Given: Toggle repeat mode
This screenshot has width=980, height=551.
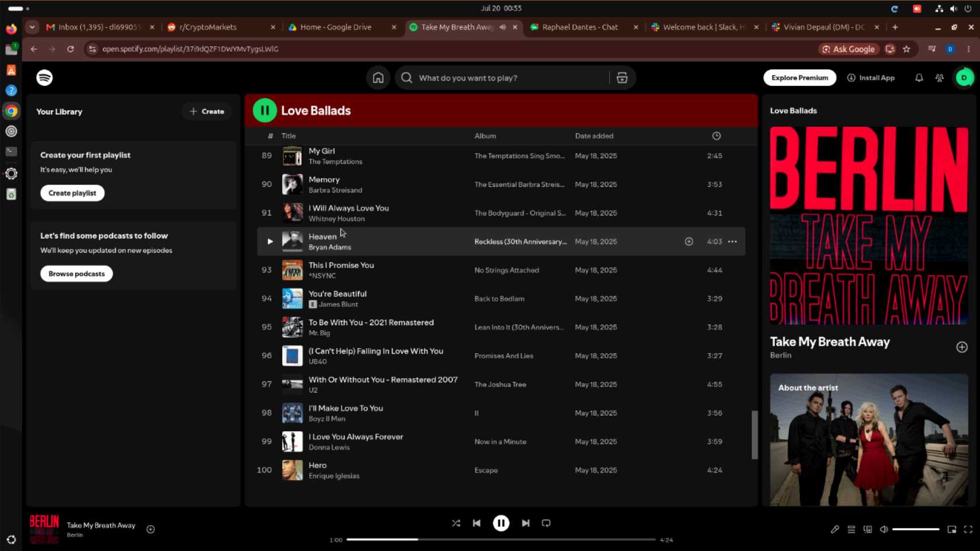Looking at the screenshot, I should 546,523.
